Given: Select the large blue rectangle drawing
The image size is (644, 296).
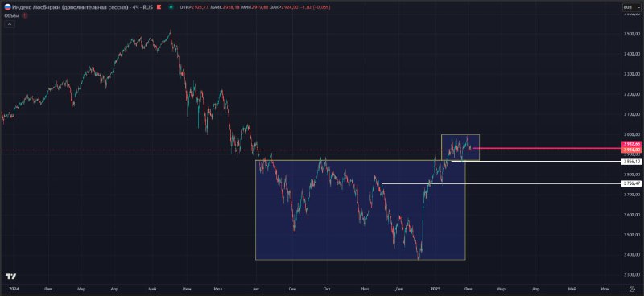Looking at the screenshot, I should tap(360, 210).
